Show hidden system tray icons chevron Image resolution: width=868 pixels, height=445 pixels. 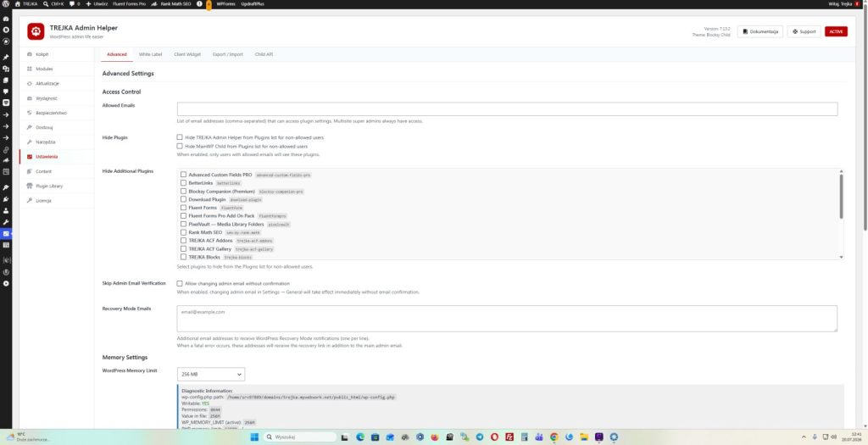point(804,437)
